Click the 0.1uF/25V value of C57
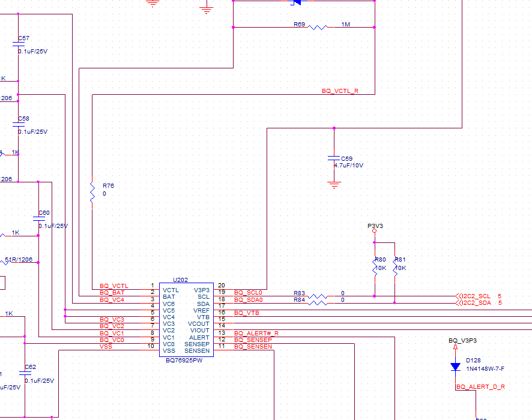532x420 pixels. point(33,52)
